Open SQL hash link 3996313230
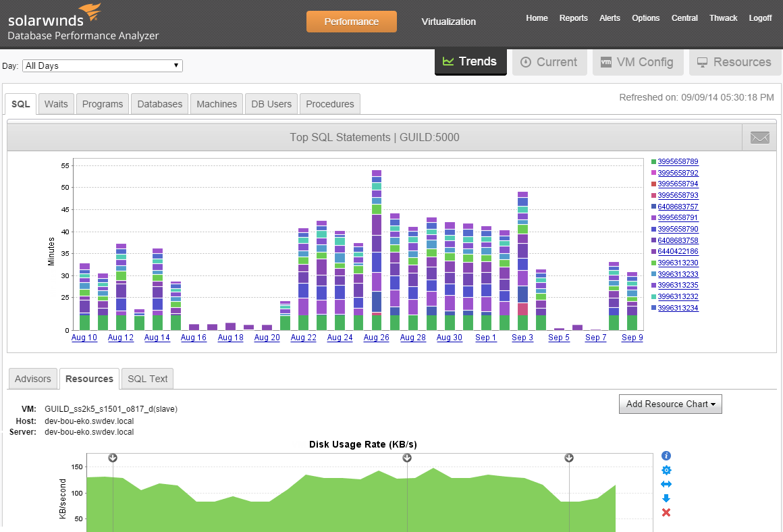The width and height of the screenshot is (783, 532). (x=678, y=263)
